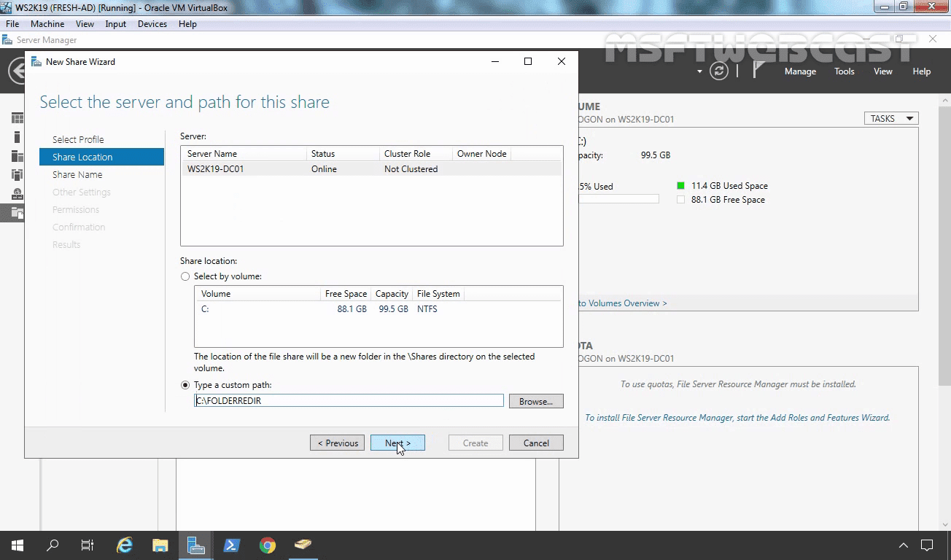Open Server Manager Tools menu
The width and height of the screenshot is (951, 560).
tap(845, 71)
